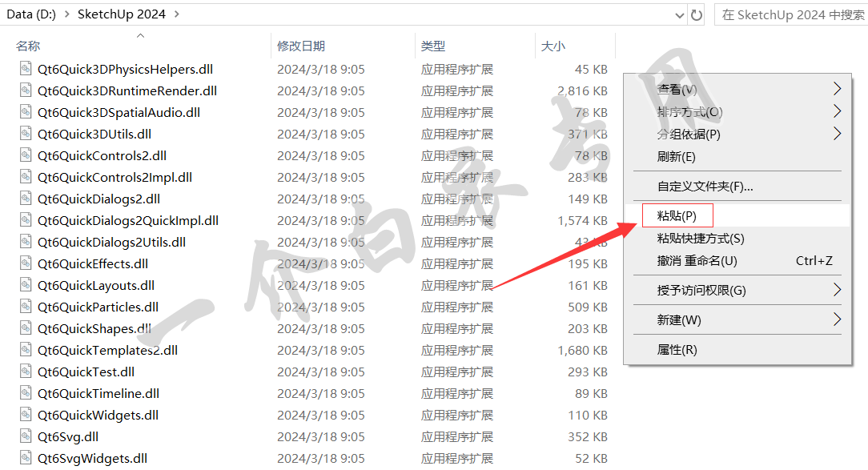The height and width of the screenshot is (470, 868).
Task: Click the Qt6SvgWidgets.dll file icon
Action: 26,457
